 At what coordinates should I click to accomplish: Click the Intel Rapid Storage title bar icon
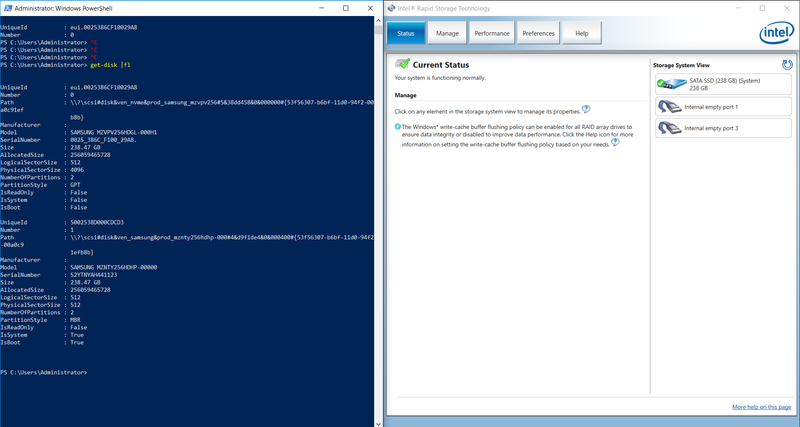(391, 8)
